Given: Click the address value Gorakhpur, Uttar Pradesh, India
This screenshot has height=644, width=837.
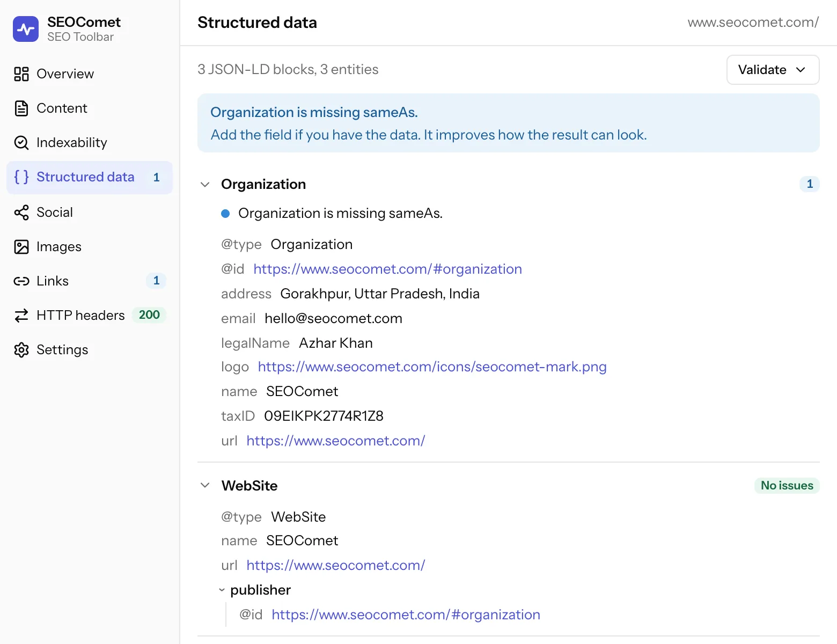Looking at the screenshot, I should pos(380,294).
